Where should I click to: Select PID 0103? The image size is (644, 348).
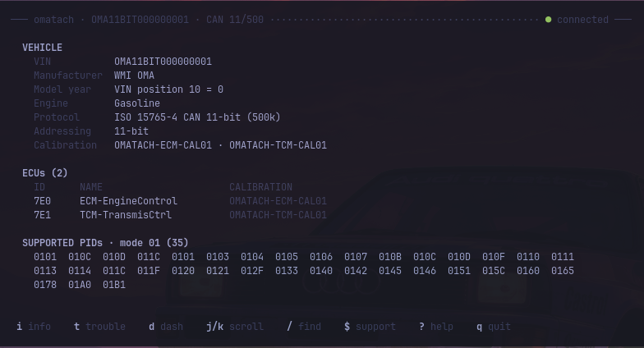218,257
